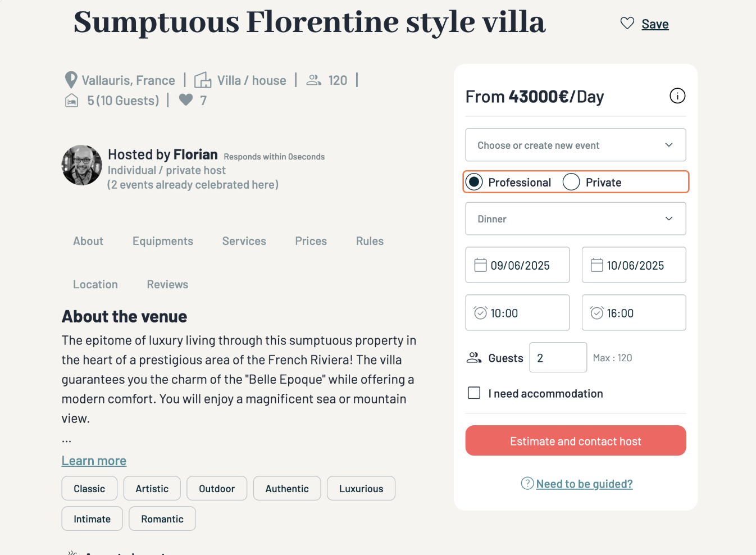
Task: Click the Guests number input field
Action: 558,358
